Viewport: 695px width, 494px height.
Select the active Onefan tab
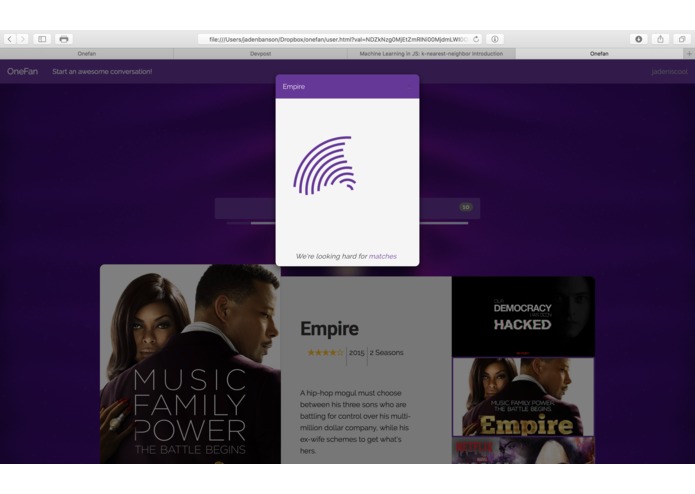tap(599, 54)
